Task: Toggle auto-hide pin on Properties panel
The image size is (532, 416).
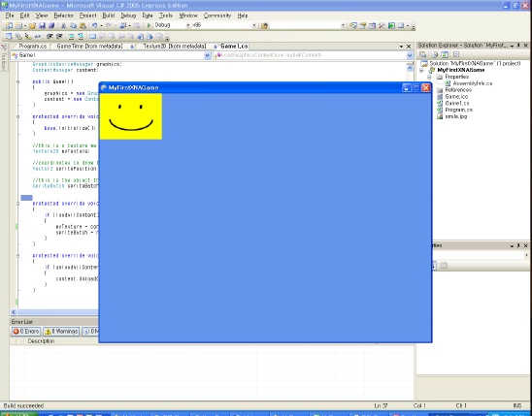Action: 518,245
